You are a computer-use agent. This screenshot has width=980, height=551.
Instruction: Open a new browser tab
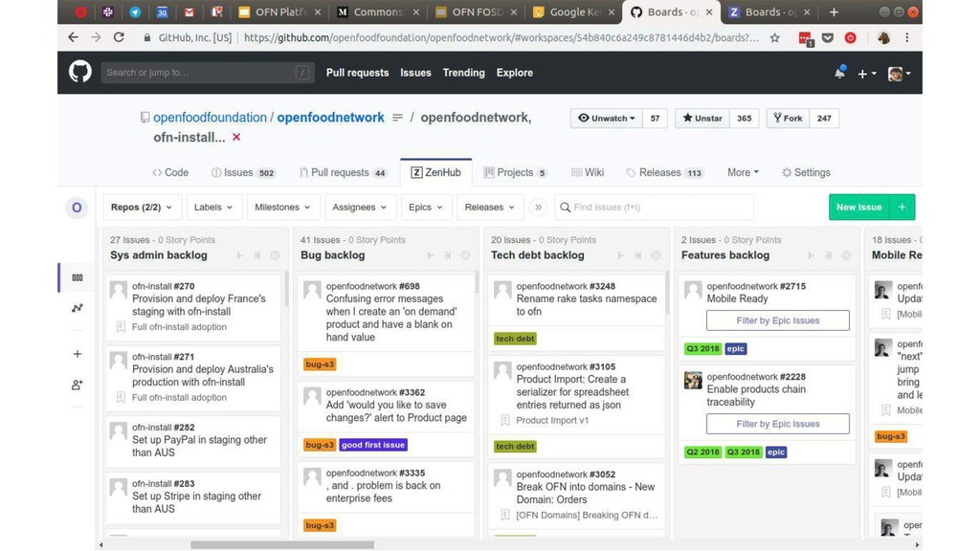click(834, 11)
